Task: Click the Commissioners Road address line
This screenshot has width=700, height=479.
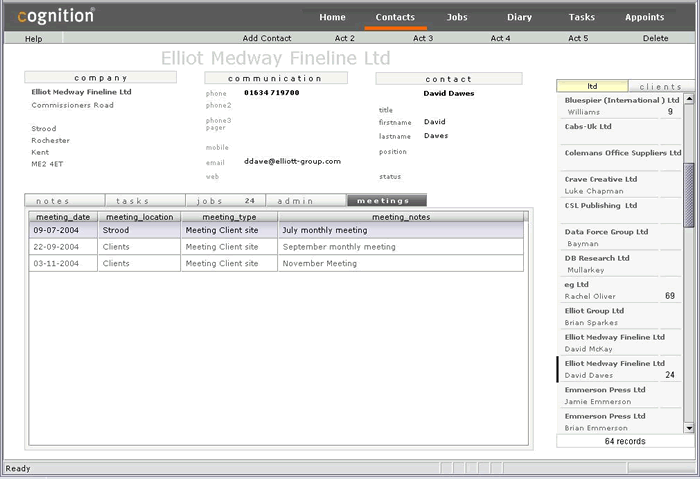Action: pos(72,105)
